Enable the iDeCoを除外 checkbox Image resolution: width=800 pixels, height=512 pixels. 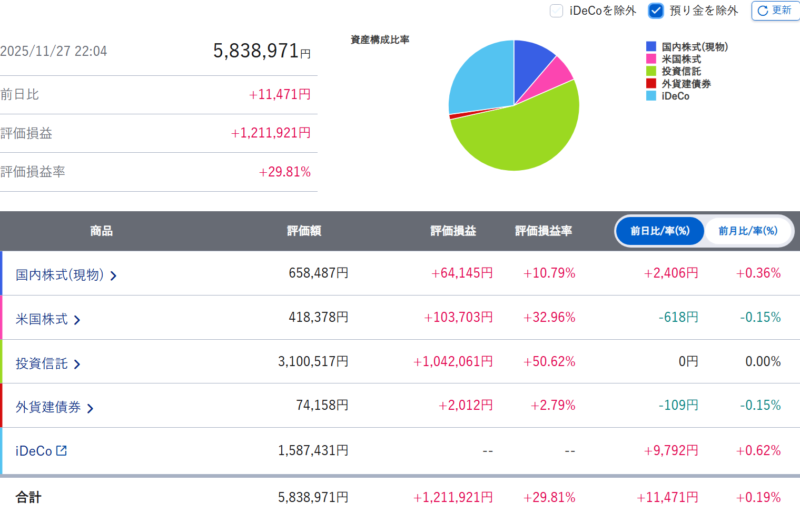tap(557, 11)
